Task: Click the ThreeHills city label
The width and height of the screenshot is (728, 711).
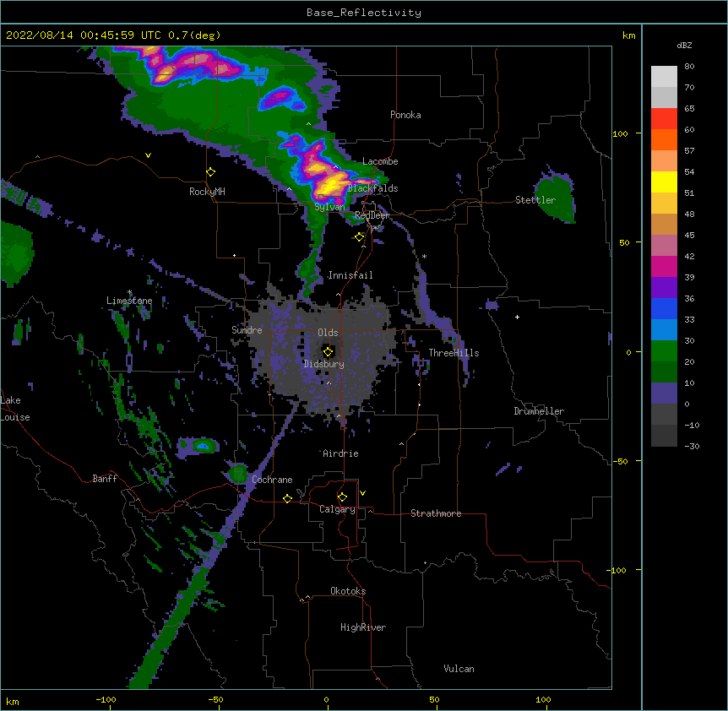Action: [454, 353]
